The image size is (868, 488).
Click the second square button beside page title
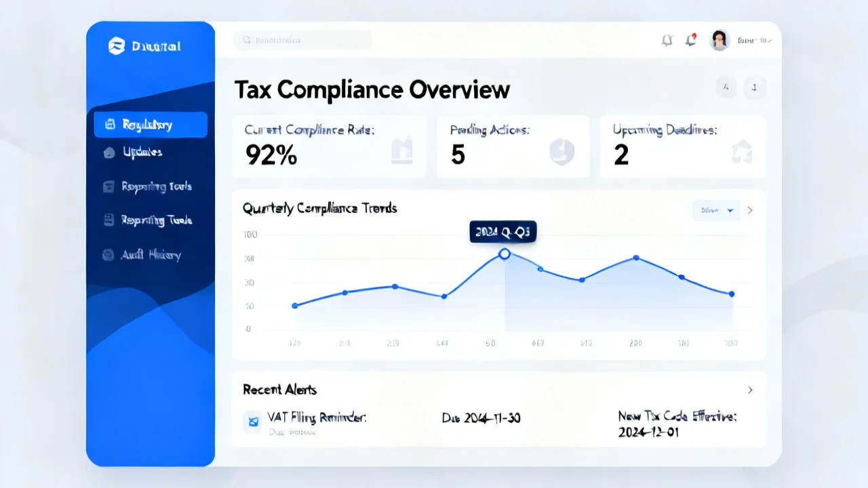click(755, 87)
